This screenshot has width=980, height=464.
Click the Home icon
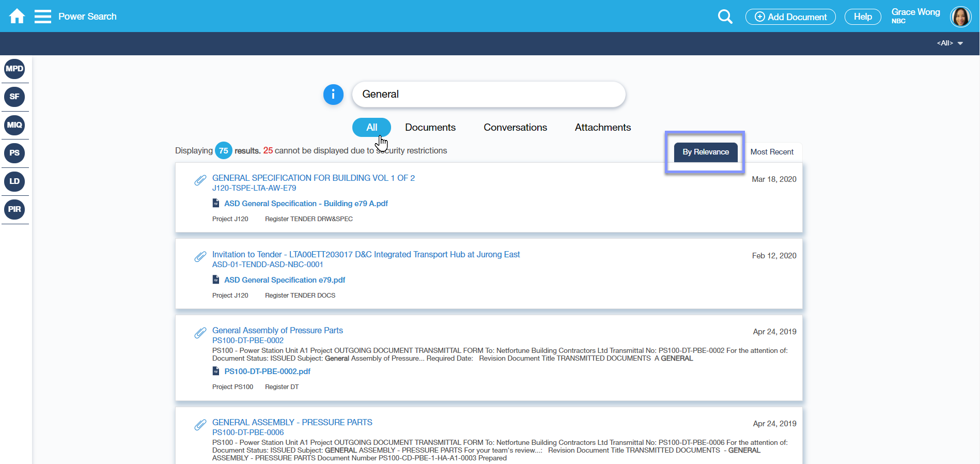[x=17, y=17]
